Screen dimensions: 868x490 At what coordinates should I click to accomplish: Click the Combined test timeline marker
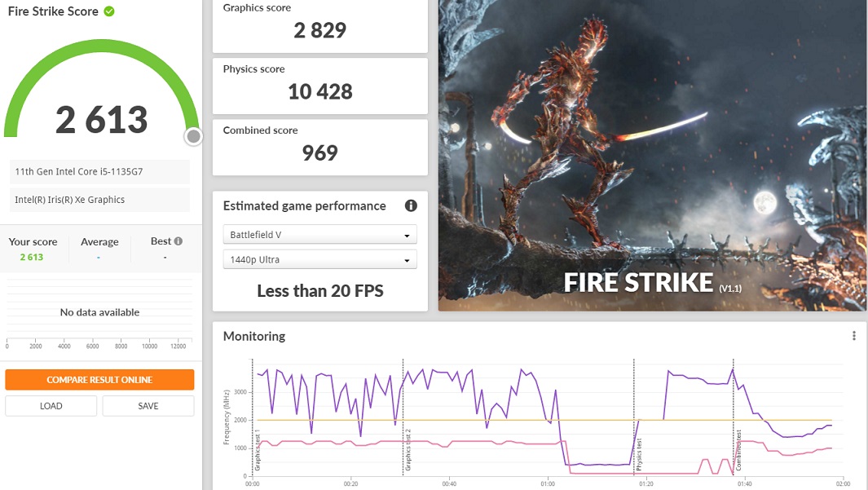(x=738, y=450)
